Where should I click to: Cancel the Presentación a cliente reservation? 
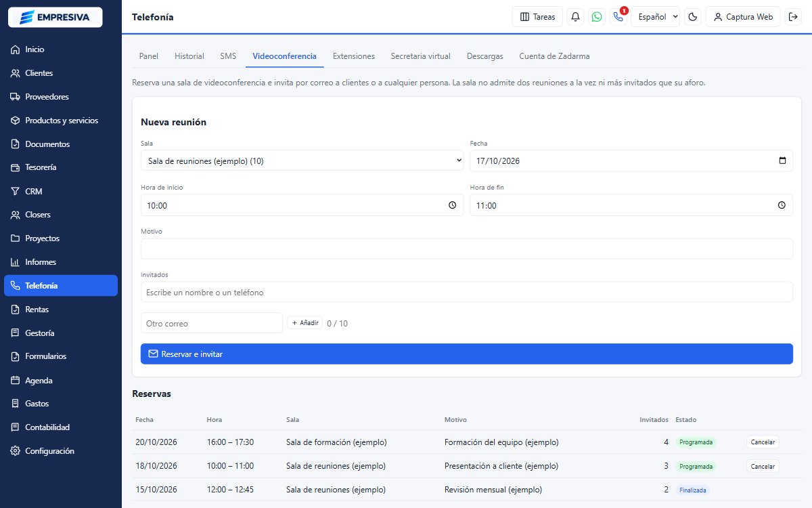[763, 466]
